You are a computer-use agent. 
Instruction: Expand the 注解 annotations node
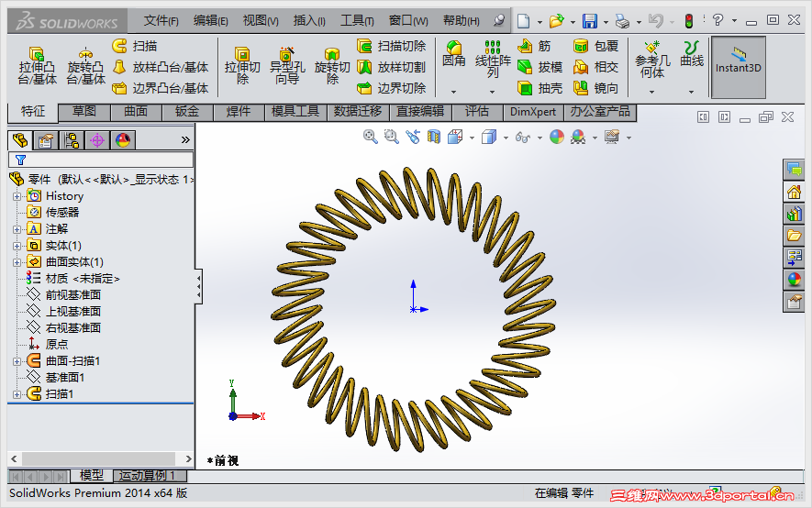[x=17, y=229]
